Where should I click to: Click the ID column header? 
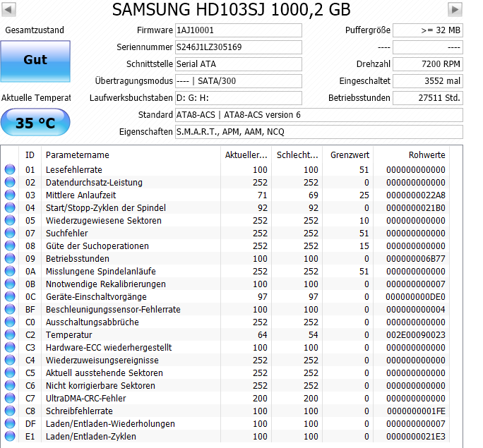point(30,155)
